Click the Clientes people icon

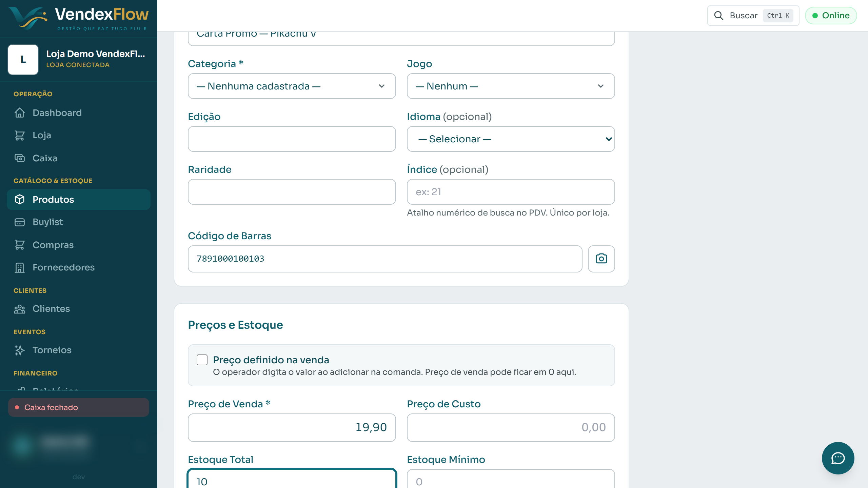click(20, 309)
